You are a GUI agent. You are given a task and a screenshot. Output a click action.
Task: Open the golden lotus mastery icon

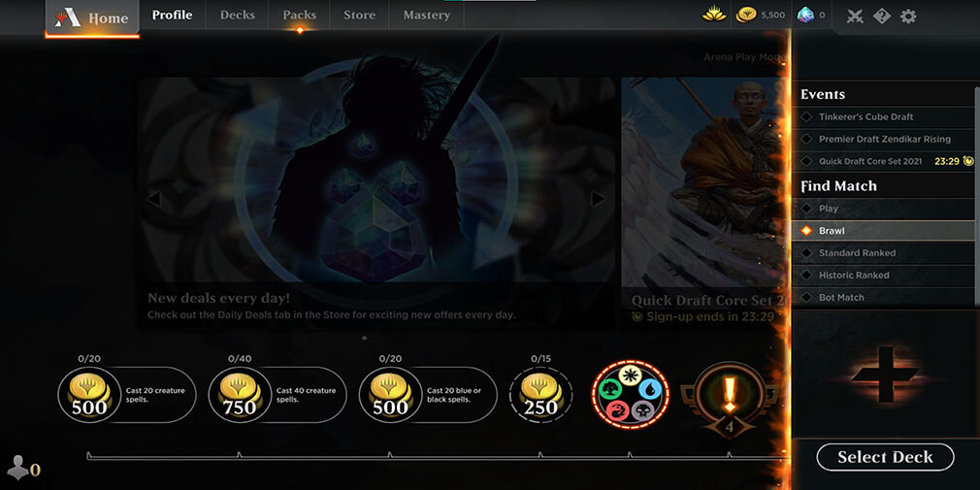coord(714,15)
